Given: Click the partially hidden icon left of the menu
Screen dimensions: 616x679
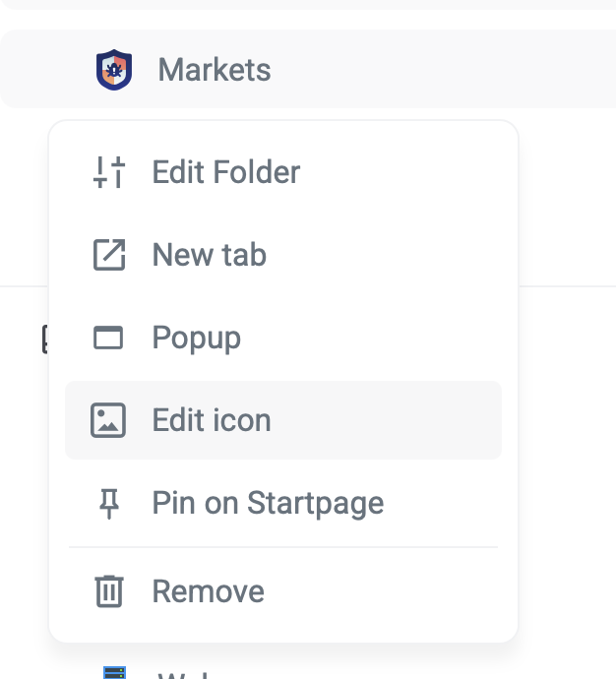Looking at the screenshot, I should coord(44,339).
